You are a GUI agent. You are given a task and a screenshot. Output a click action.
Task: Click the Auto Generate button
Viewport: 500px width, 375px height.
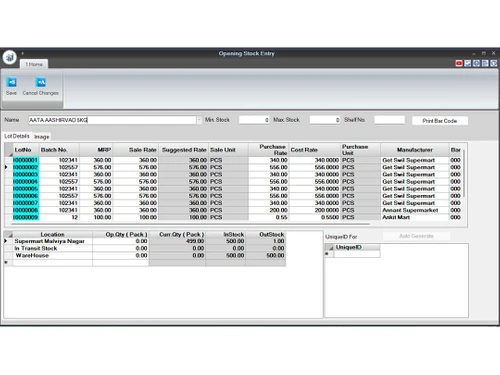pyautogui.click(x=416, y=236)
